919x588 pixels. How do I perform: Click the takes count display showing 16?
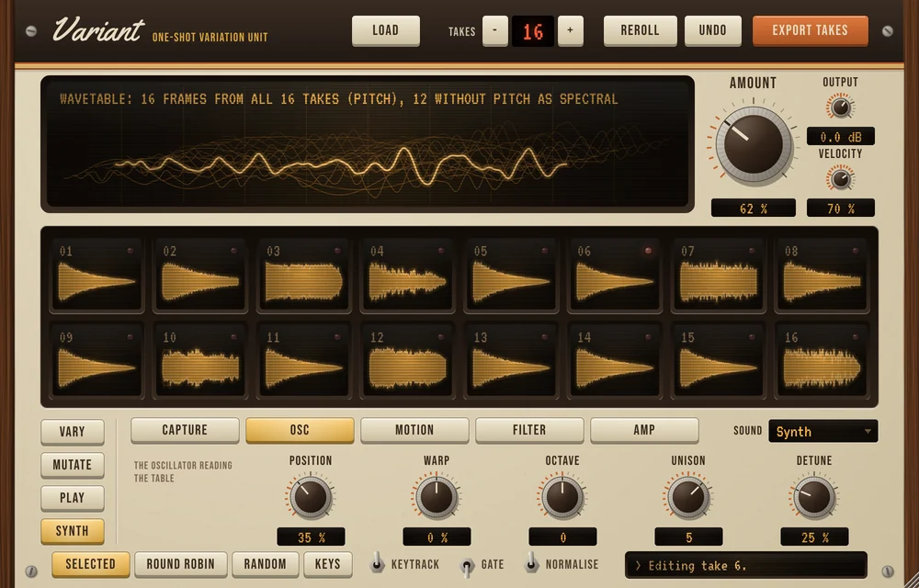(x=533, y=31)
